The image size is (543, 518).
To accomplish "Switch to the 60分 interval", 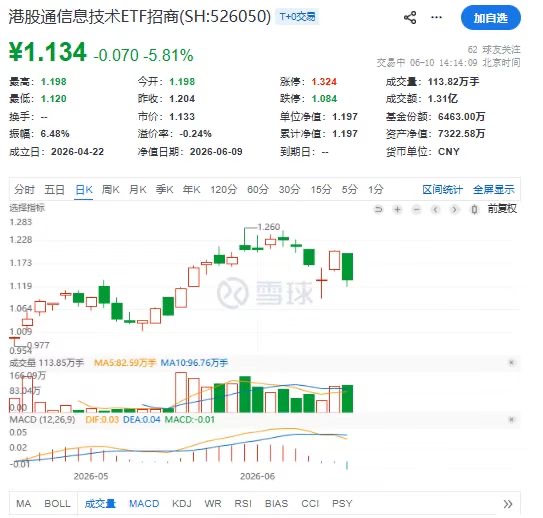I will tap(258, 189).
